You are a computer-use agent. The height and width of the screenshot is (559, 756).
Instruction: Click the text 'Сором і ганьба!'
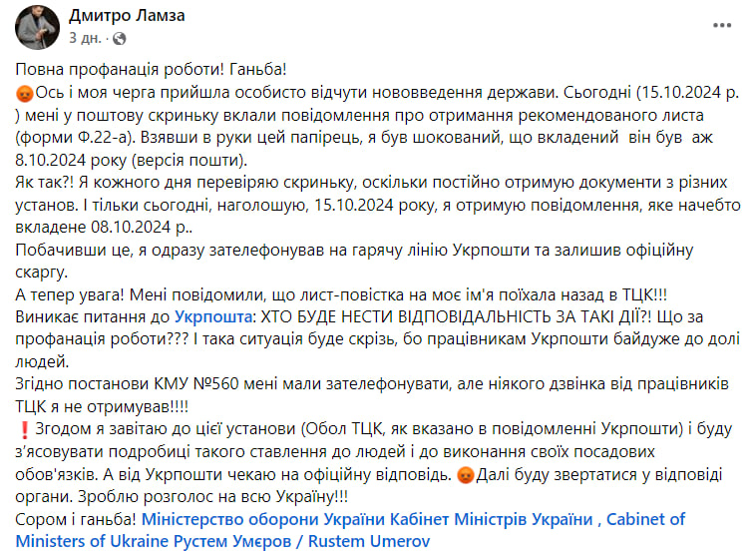click(76, 519)
